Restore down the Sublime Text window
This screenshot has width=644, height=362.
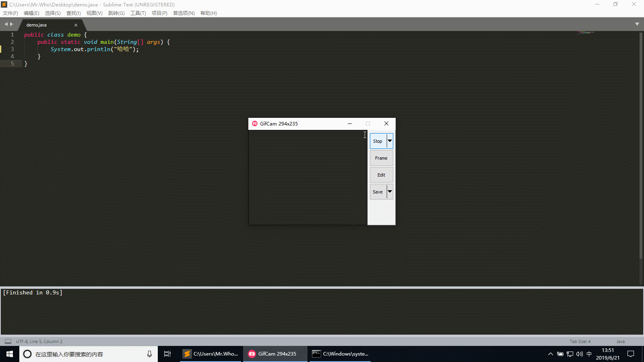(615, 4)
